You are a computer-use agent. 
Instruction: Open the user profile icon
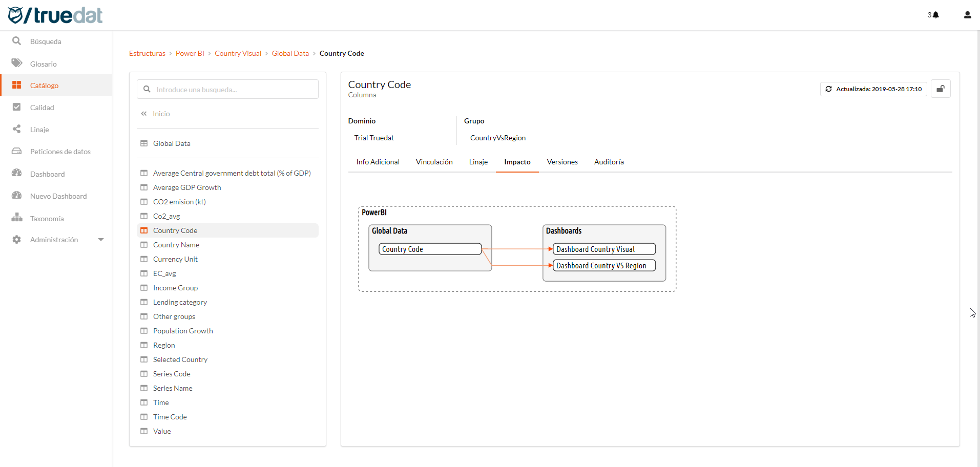click(x=967, y=15)
